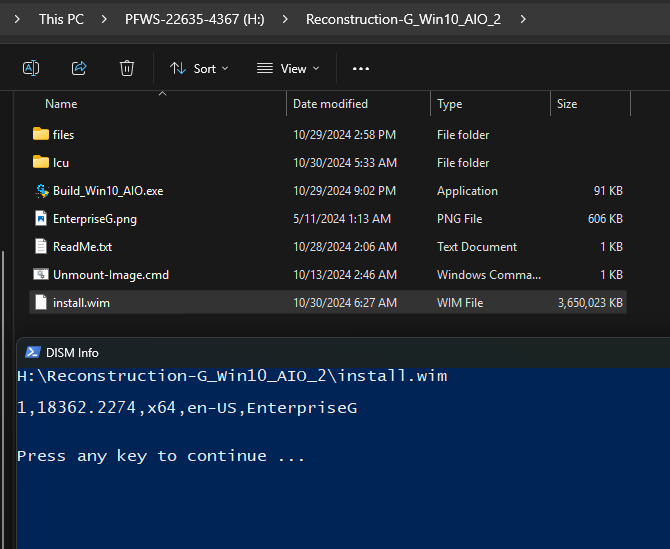Viewport: 670px width, 549px height.
Task: Sort by the Size column header
Action: pos(567,104)
